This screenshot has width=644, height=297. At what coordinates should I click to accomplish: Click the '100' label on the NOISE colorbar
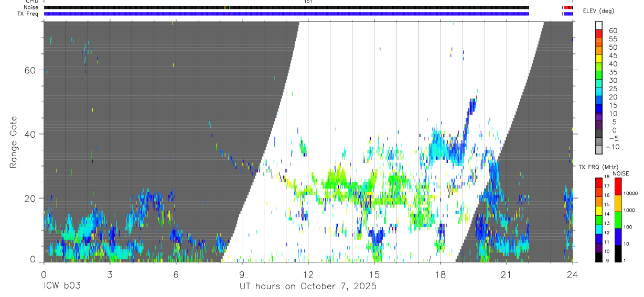627,227
